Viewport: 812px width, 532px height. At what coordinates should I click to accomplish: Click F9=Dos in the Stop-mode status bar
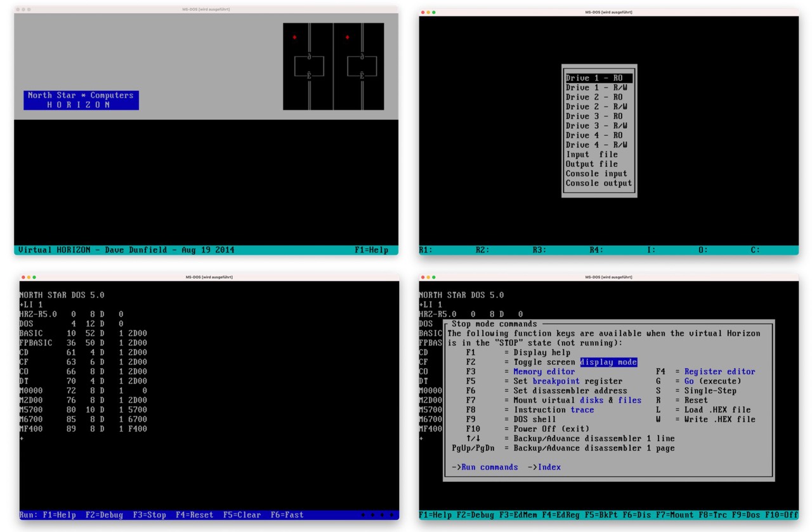746,515
